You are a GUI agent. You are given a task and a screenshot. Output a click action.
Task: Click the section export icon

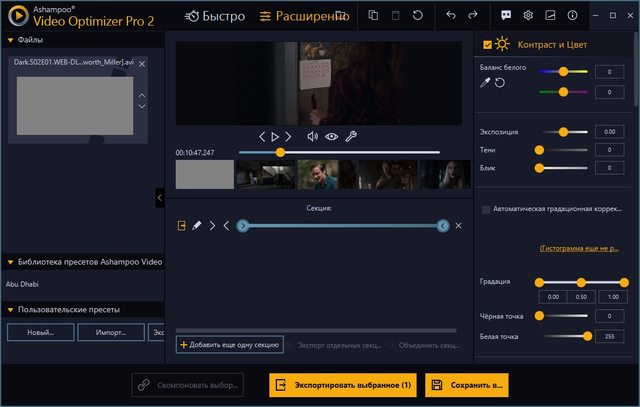pos(182,226)
